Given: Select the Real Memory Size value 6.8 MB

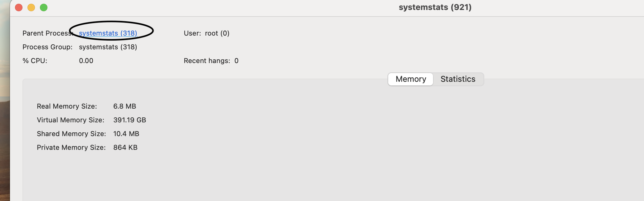Looking at the screenshot, I should click(125, 106).
